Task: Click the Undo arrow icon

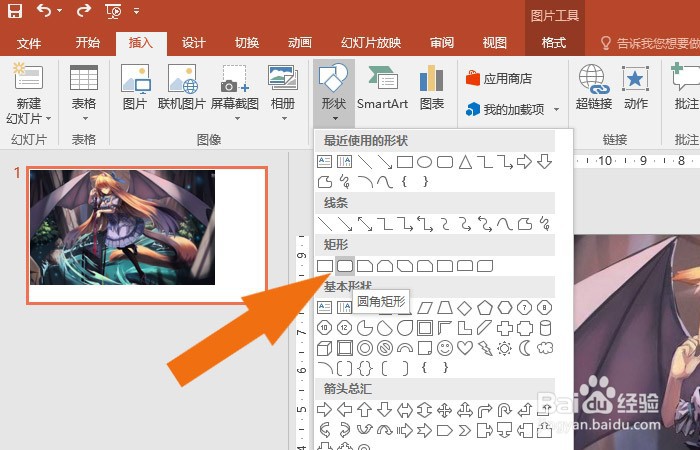Action: pos(44,10)
